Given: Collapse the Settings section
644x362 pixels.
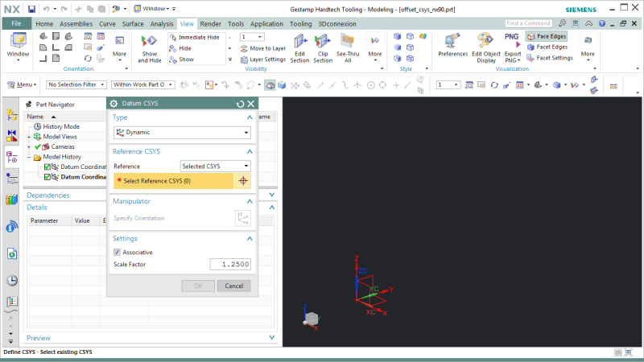Looking at the screenshot, I should 250,238.
